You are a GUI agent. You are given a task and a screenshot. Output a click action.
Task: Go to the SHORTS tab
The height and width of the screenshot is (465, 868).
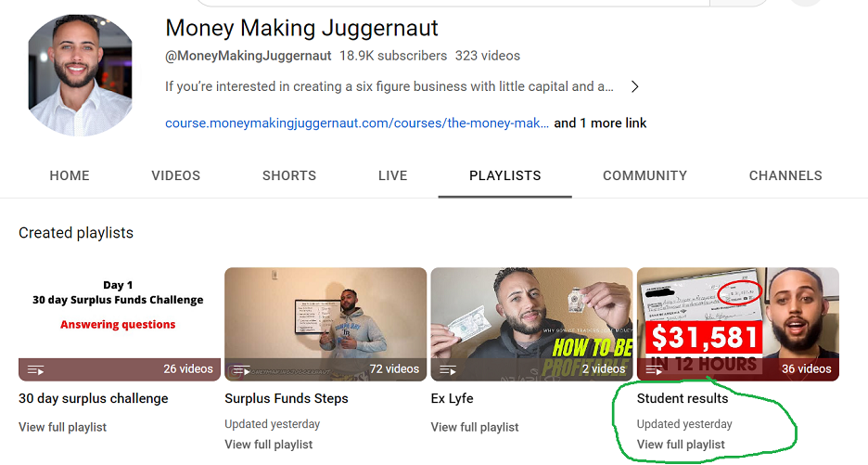click(288, 175)
